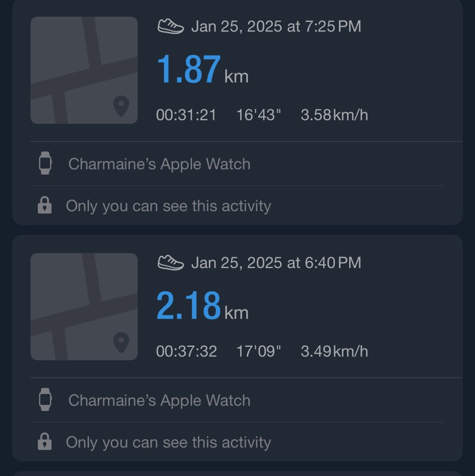Click Charmaine's Apple Watch label in the 7:25 PM activity

tap(159, 164)
